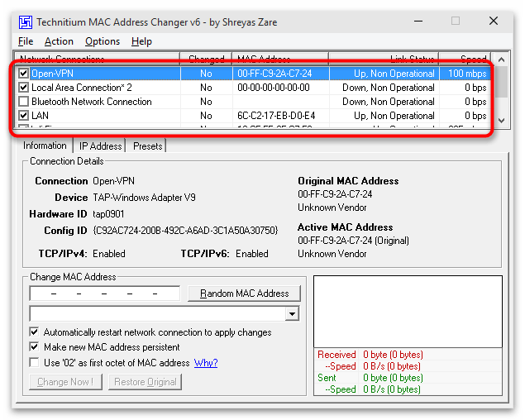The image size is (525, 420).
Task: Click the Change Now ! button
Action: pos(65,382)
